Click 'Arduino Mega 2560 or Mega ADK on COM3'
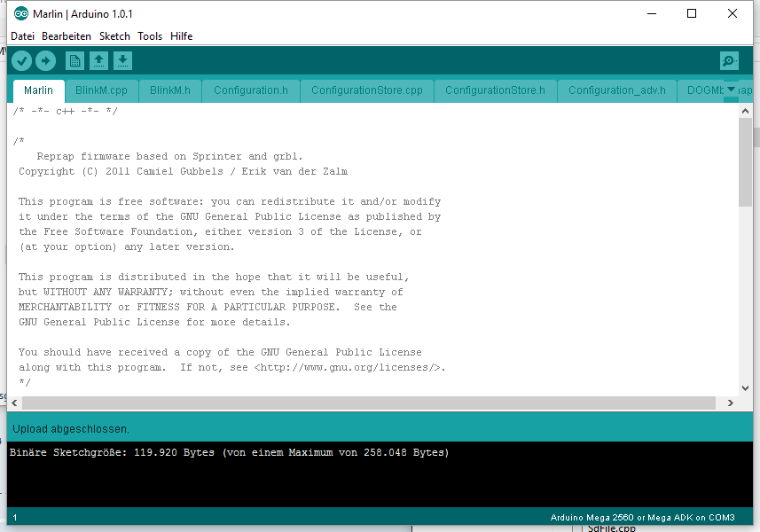 click(642, 518)
